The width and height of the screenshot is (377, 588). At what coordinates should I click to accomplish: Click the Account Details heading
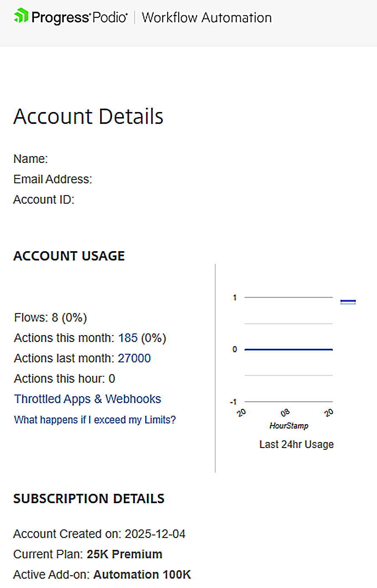tap(88, 116)
